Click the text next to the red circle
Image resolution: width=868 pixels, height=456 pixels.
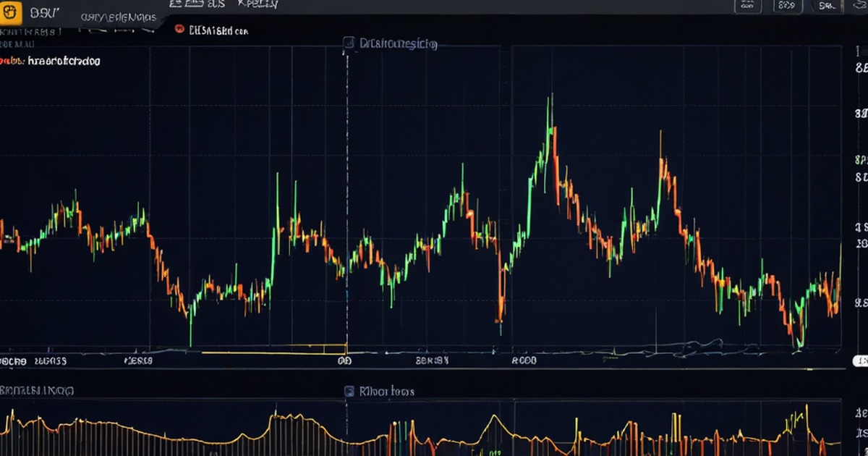(218, 31)
